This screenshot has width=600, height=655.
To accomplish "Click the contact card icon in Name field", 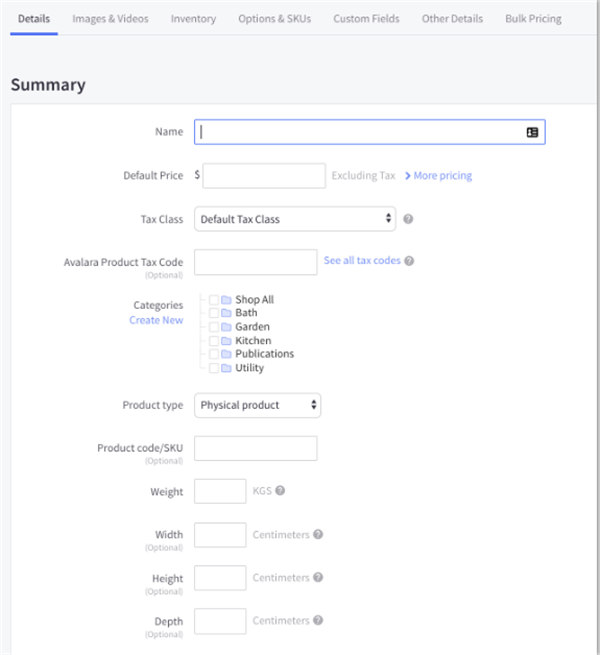I will pos(532,132).
